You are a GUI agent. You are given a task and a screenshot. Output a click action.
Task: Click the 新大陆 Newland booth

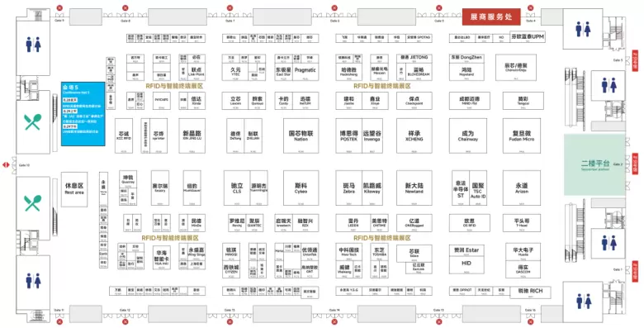pos(414,188)
